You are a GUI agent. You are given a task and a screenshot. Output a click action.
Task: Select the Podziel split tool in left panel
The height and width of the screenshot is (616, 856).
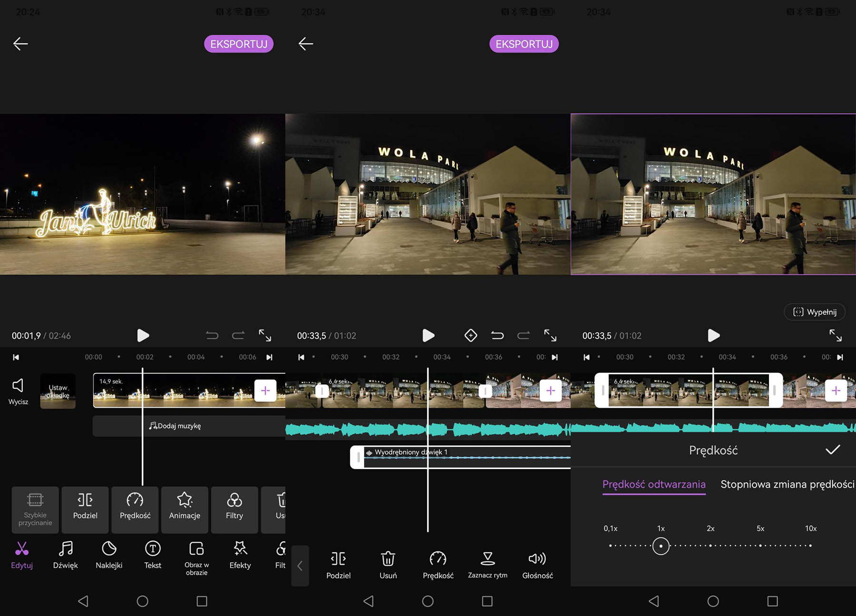(x=85, y=509)
